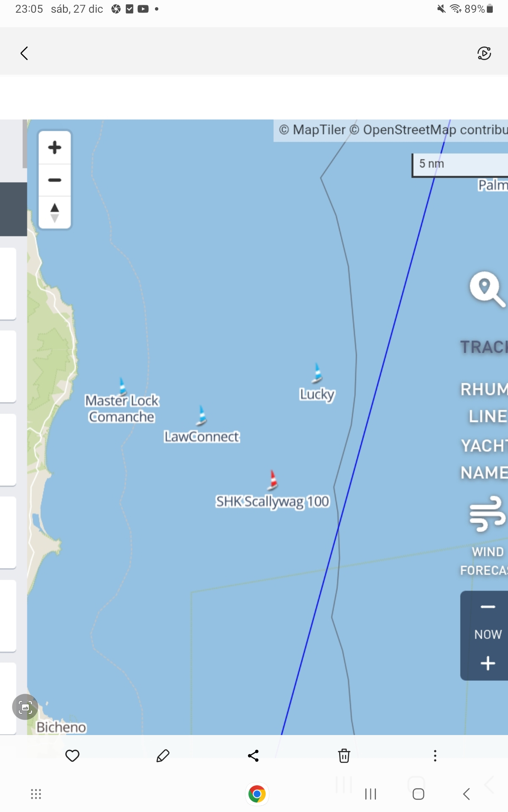
Task: Toggle the RHUMB LINE overlay
Action: point(484,403)
